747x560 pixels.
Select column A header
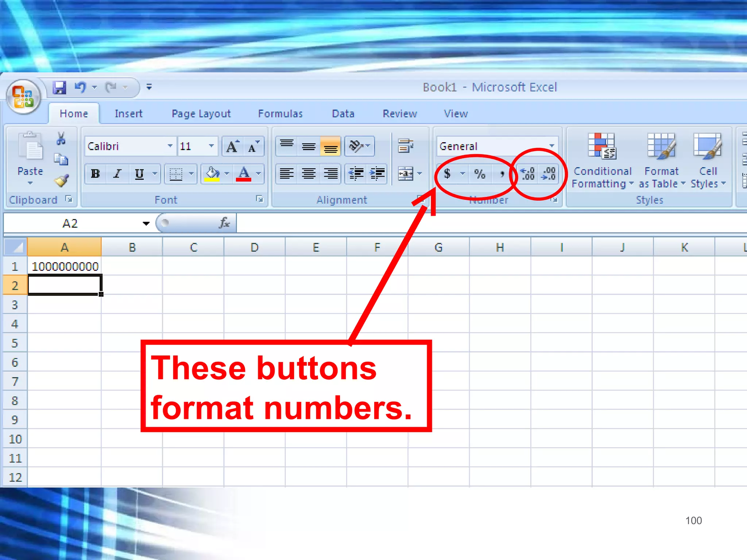click(65, 248)
